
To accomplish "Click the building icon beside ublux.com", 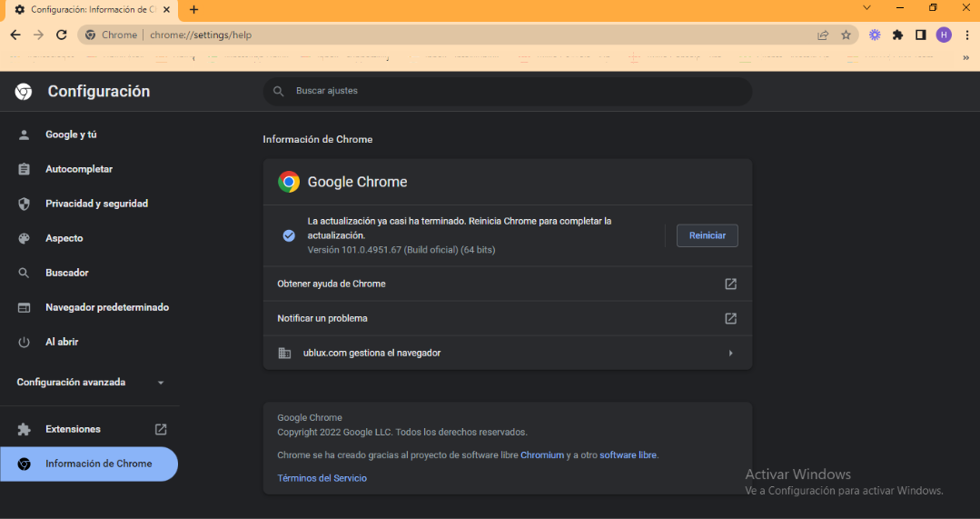I will click(x=284, y=354).
